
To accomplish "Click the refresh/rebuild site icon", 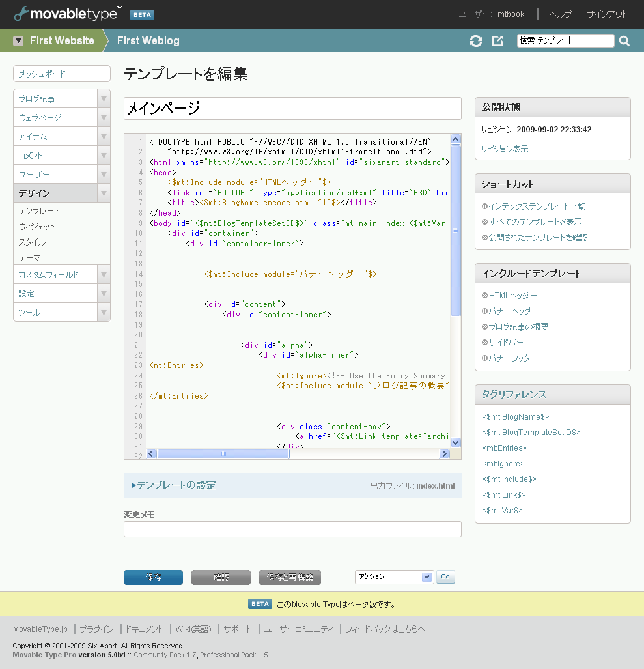I will coord(476,41).
